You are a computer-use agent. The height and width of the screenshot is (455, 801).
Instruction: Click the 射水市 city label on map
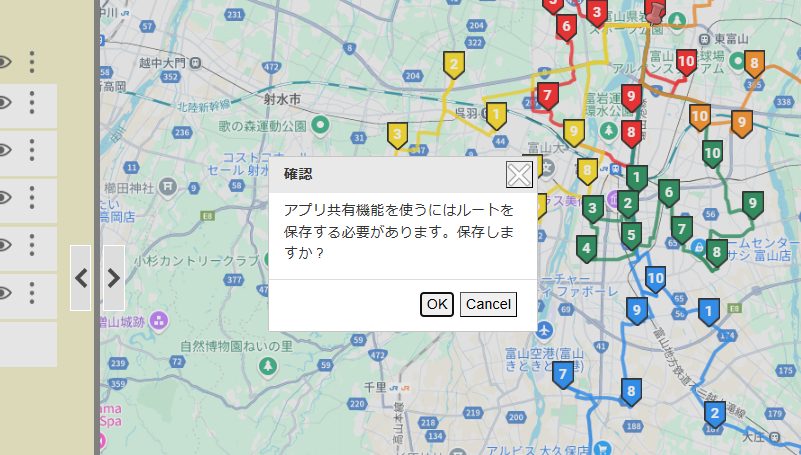point(281,98)
